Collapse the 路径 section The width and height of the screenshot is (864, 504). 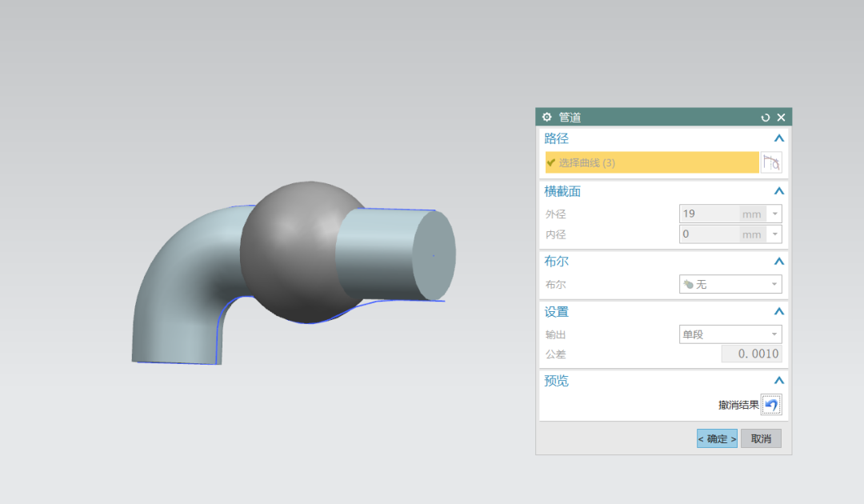coord(778,138)
